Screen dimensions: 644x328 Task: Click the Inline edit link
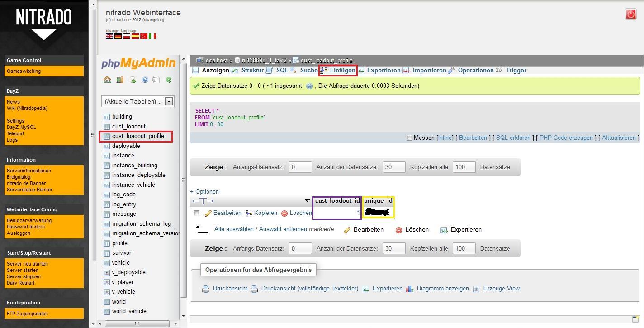point(445,138)
